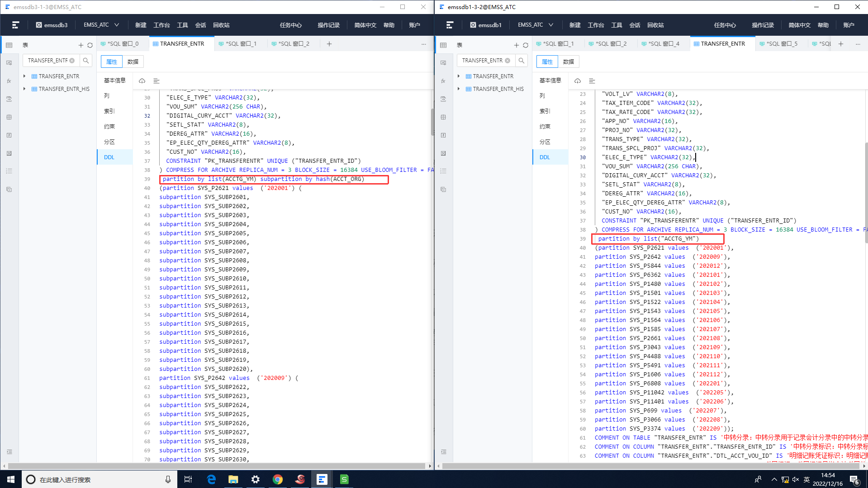Expand TRANSFER_ENTR_HIS tree node in right window
This screenshot has height=488, width=868.
pos(459,89)
